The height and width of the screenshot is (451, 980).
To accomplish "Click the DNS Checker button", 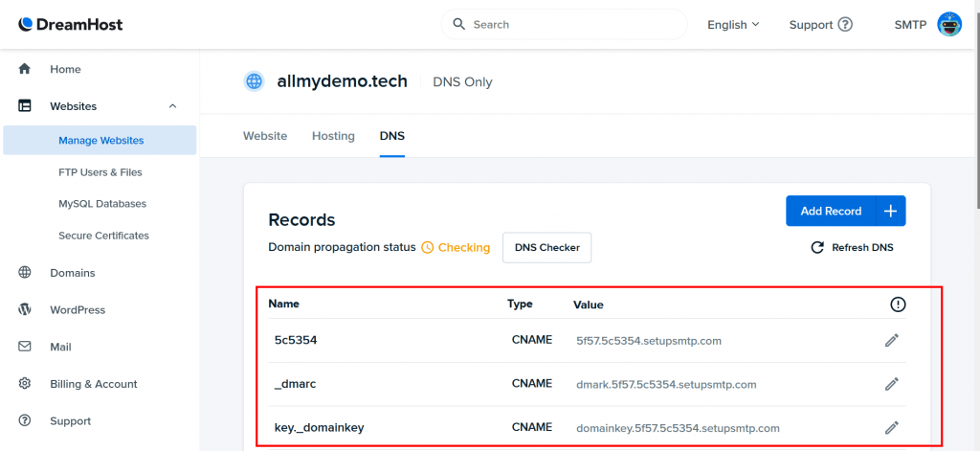I will pyautogui.click(x=546, y=248).
